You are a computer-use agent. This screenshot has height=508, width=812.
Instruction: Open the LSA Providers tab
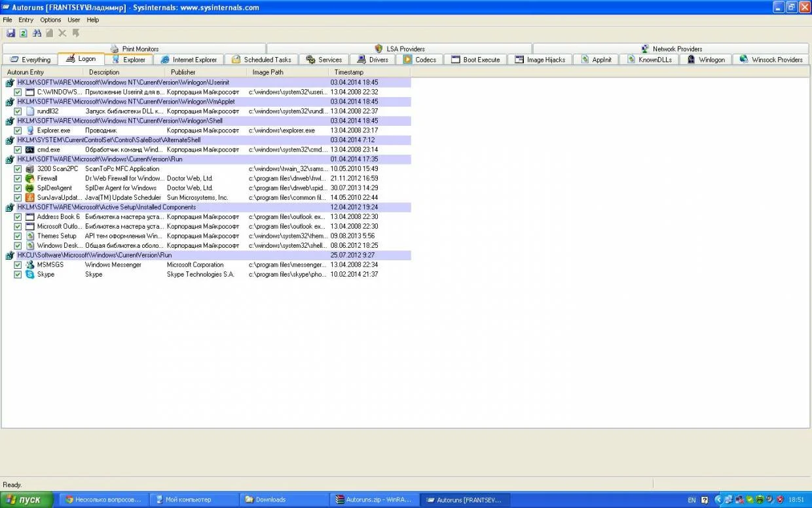(x=399, y=49)
